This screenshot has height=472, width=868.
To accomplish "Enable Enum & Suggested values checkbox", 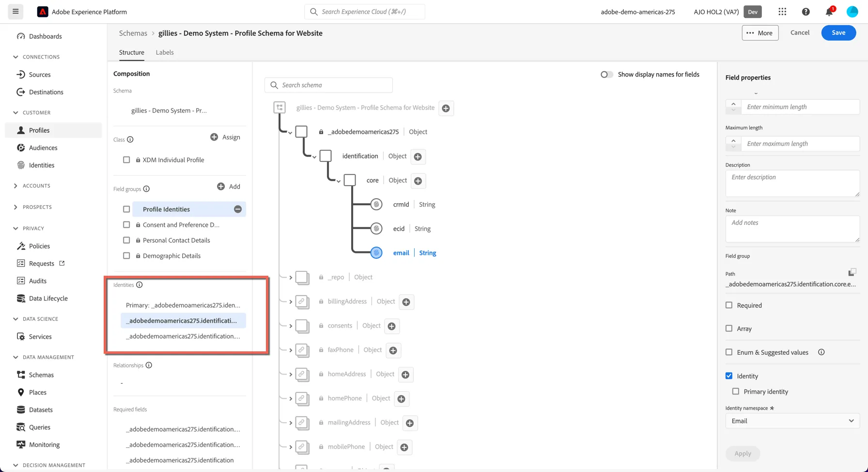I will coord(729,352).
